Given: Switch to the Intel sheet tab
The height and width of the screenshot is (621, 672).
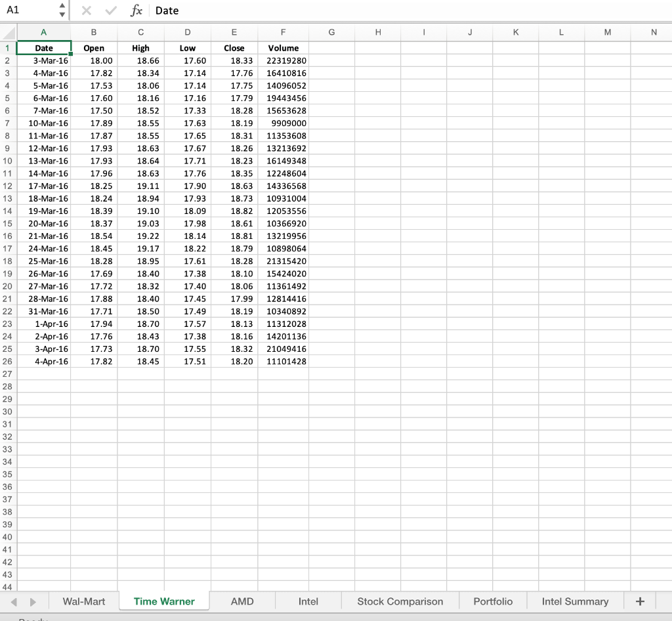Looking at the screenshot, I should pos(308,601).
